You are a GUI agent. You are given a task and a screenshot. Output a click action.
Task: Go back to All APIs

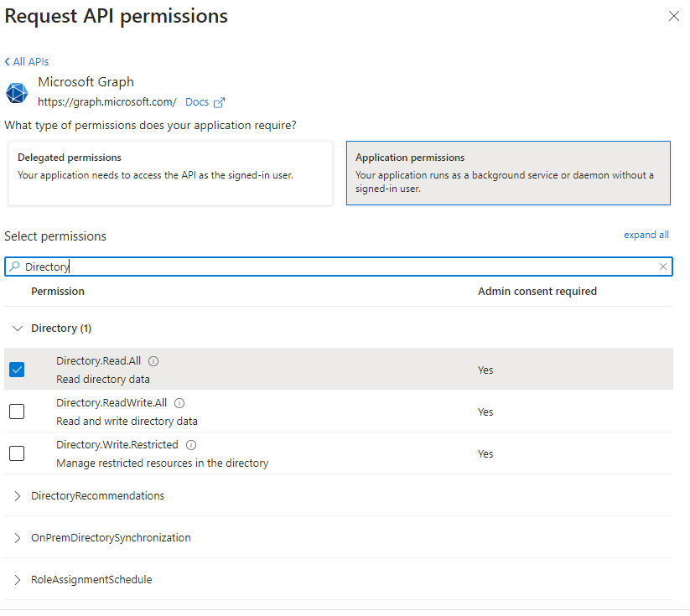point(26,62)
